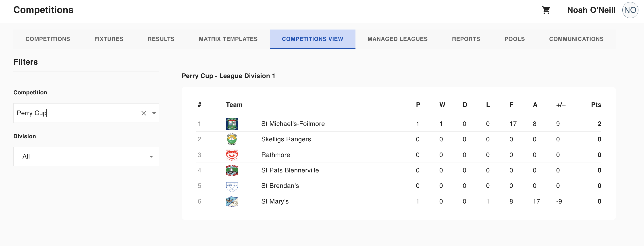This screenshot has height=246, width=644.
Task: Click the Noah O'Neill username
Action: (591, 10)
